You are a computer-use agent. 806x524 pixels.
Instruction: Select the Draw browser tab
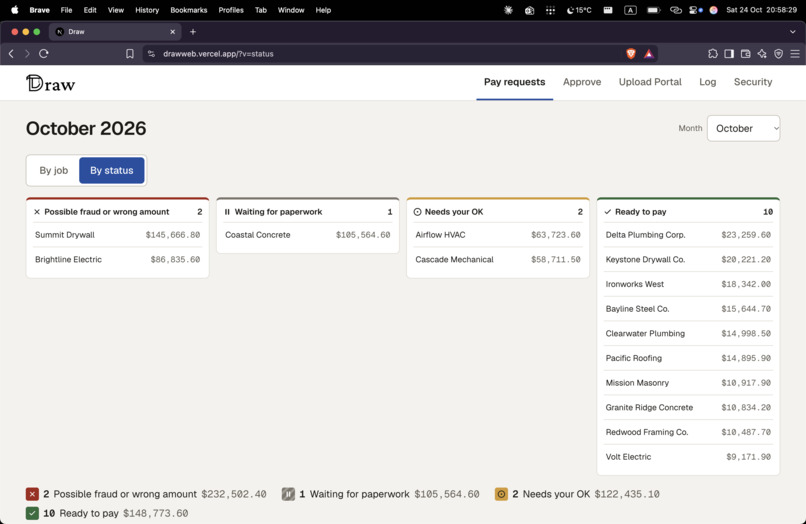(x=115, y=32)
